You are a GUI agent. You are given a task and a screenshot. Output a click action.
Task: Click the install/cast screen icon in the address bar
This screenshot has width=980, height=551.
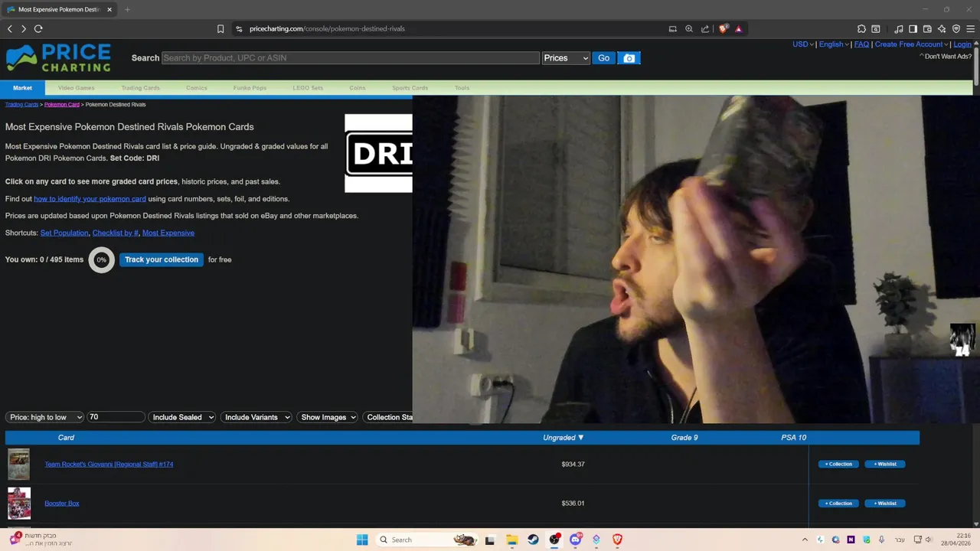tap(672, 29)
